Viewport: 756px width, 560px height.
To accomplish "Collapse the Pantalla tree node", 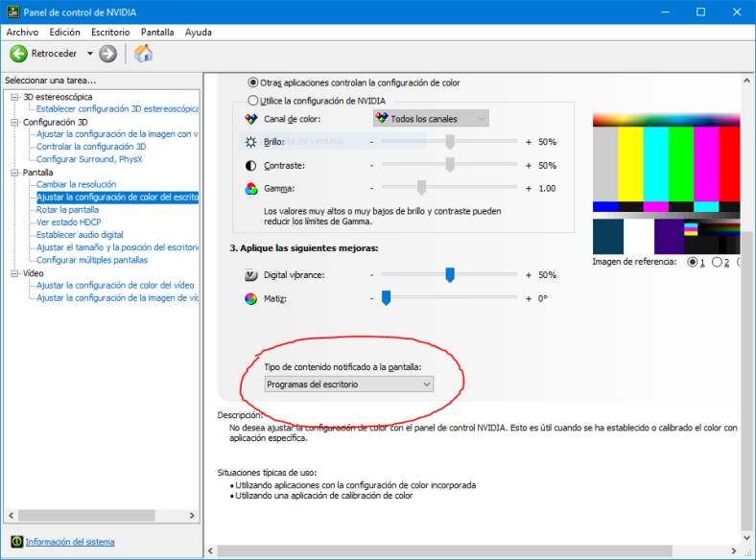I will 14,173.
